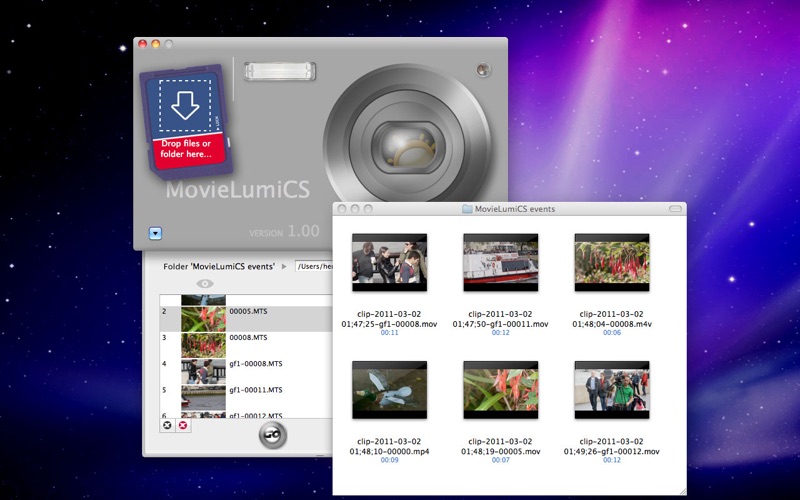Remove selected item with grey X button
Viewport: 800px width, 500px height.
point(167,425)
